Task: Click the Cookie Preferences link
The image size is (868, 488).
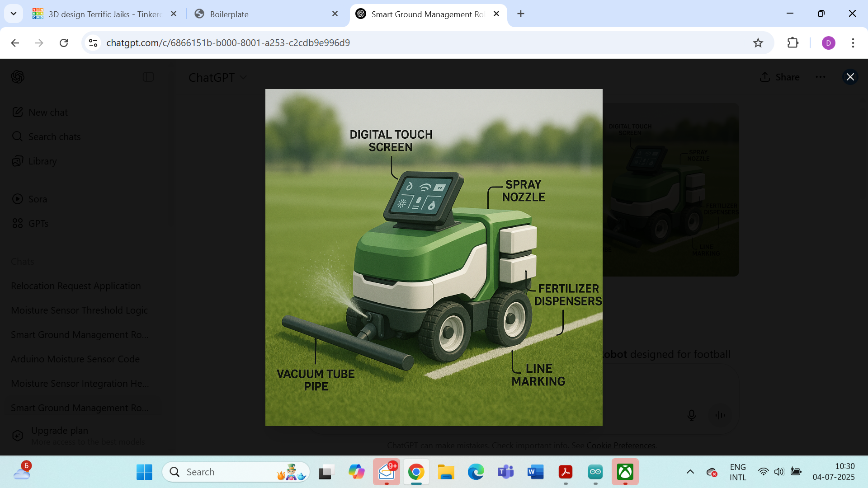Action: (x=621, y=445)
